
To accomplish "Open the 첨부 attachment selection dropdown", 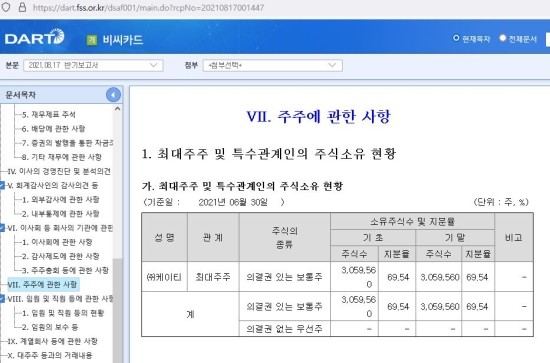I will click(x=273, y=65).
